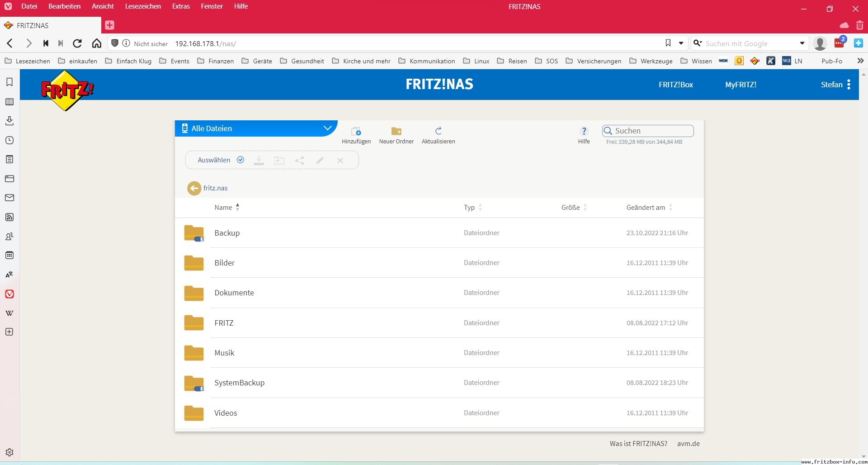Go to FRITZ!Box link in header
The width and height of the screenshot is (868, 465).
[x=675, y=85]
